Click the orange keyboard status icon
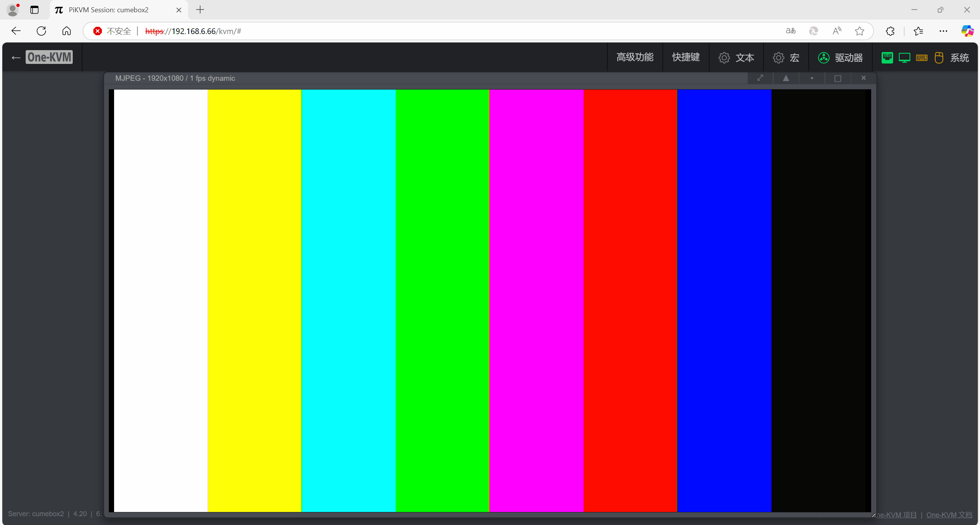 (921, 58)
